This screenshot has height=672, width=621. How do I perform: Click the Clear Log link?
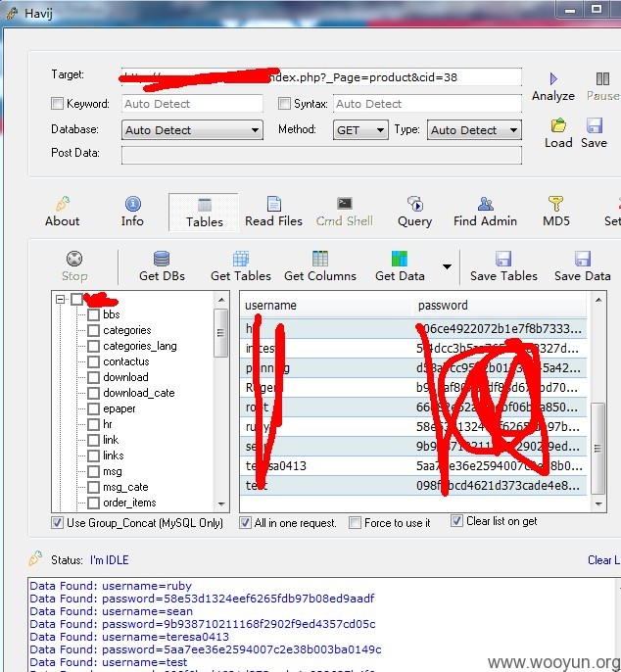tap(603, 560)
